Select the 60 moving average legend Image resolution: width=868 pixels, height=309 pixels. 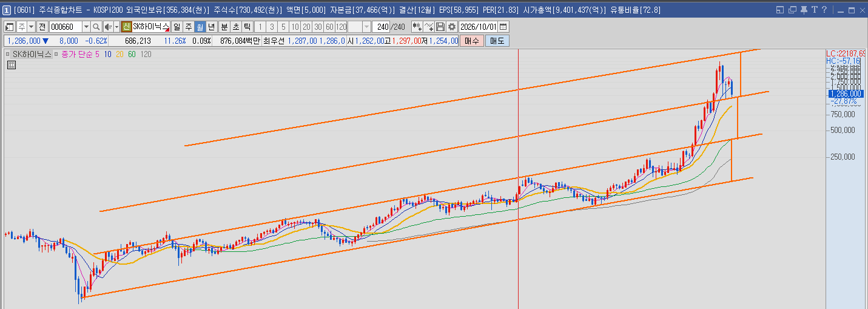(x=132, y=54)
